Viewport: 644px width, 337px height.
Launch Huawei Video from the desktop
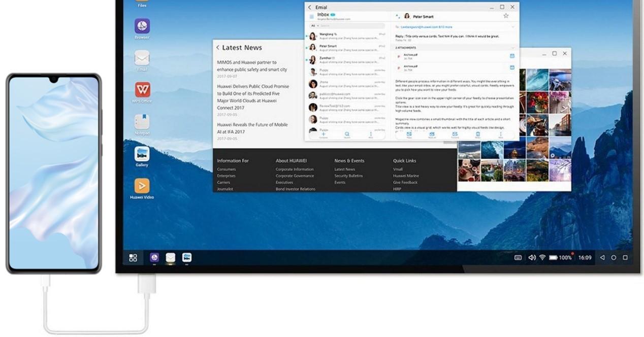(x=142, y=186)
